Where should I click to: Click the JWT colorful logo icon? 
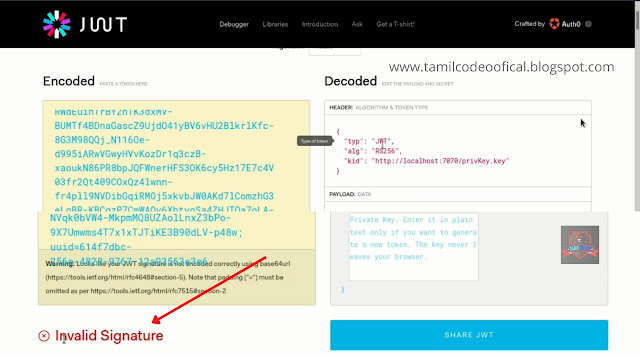click(x=57, y=24)
